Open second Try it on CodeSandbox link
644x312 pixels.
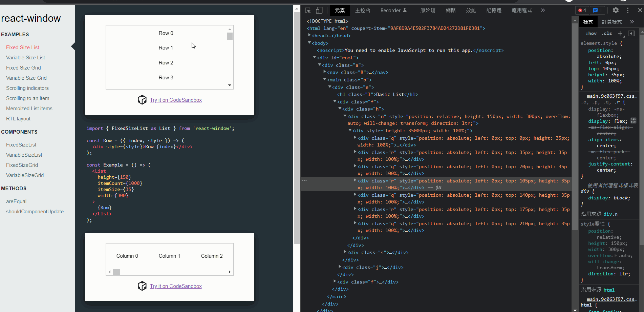coord(176,286)
